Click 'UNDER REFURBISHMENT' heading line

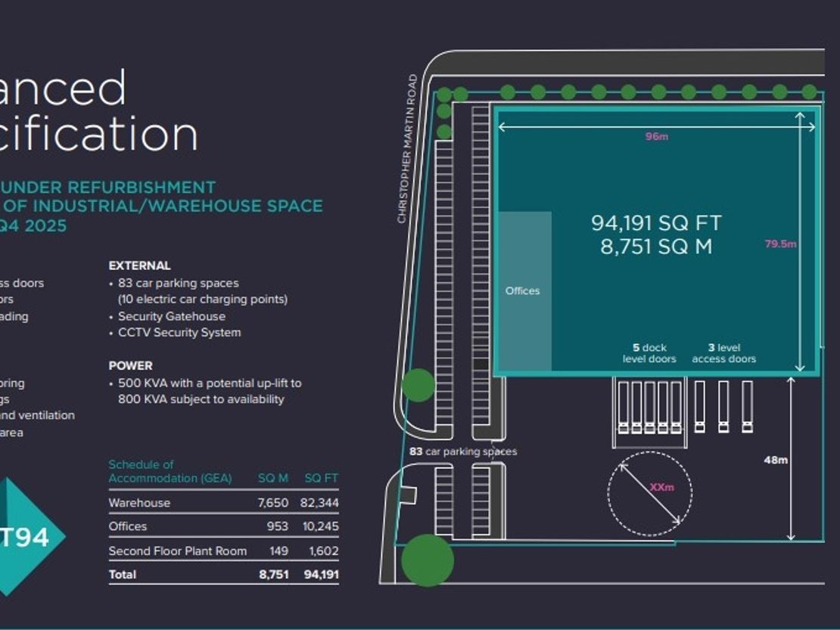[x=107, y=188]
